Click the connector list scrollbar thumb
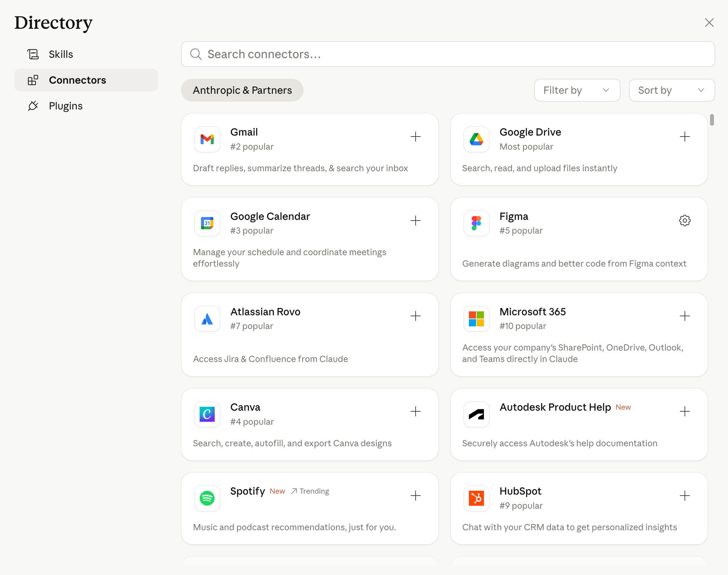This screenshot has height=575, width=728. coord(712,120)
